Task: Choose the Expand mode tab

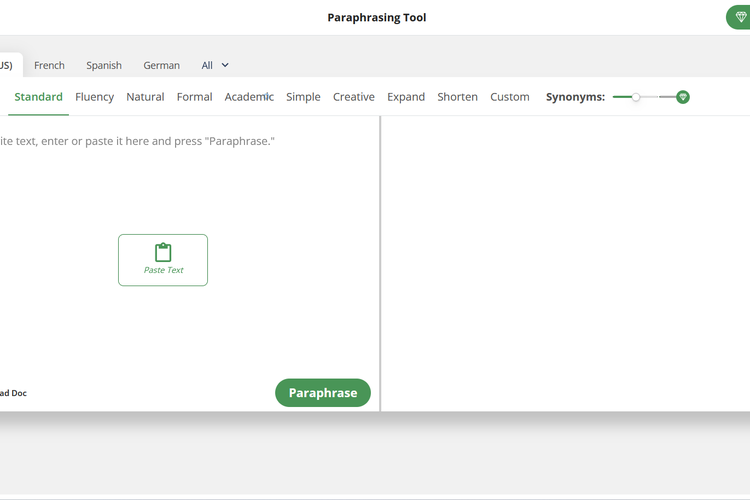Action: pos(406,97)
